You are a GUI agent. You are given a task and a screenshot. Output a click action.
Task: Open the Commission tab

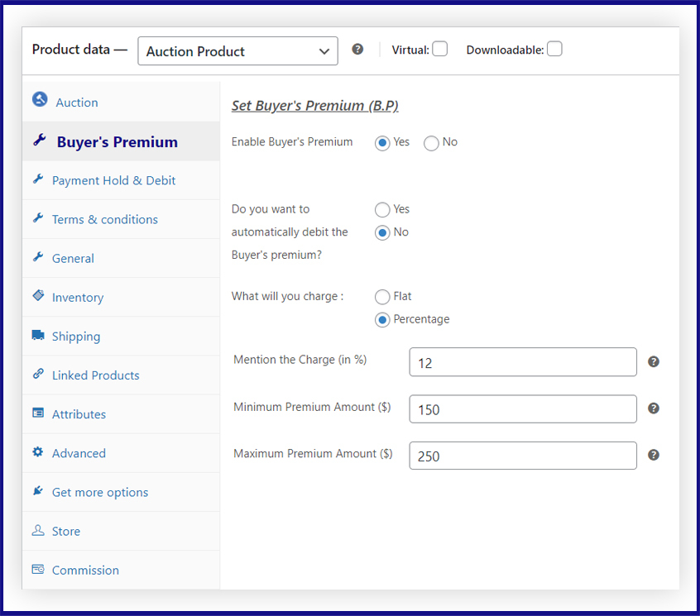(x=121, y=570)
